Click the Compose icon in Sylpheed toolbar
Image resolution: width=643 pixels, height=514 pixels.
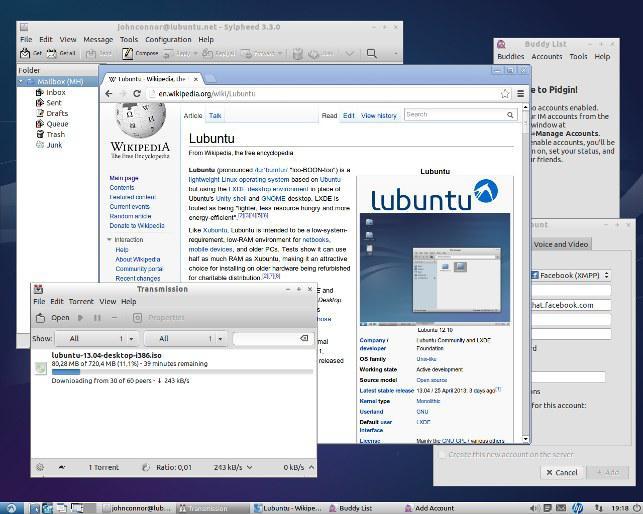click(x=128, y=53)
